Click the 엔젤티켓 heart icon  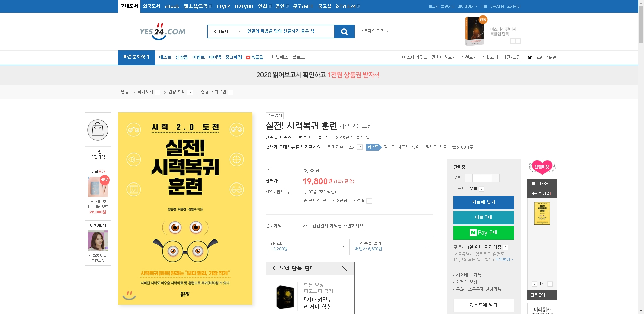coord(542,167)
